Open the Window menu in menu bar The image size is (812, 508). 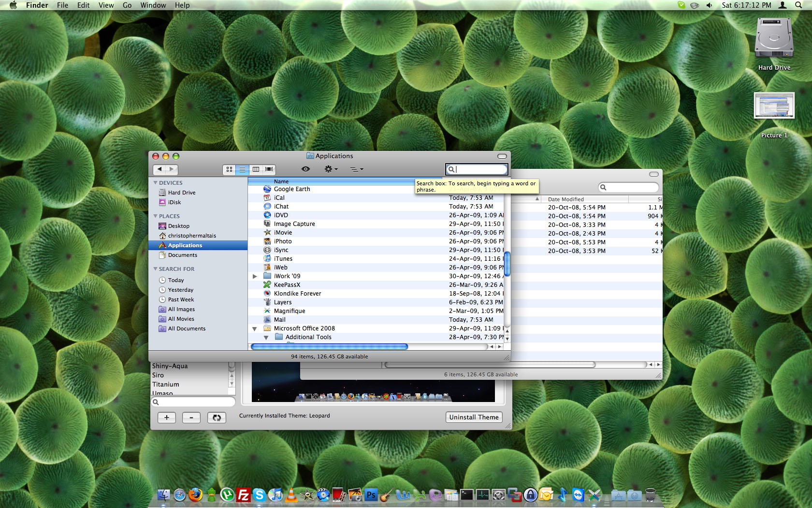153,5
